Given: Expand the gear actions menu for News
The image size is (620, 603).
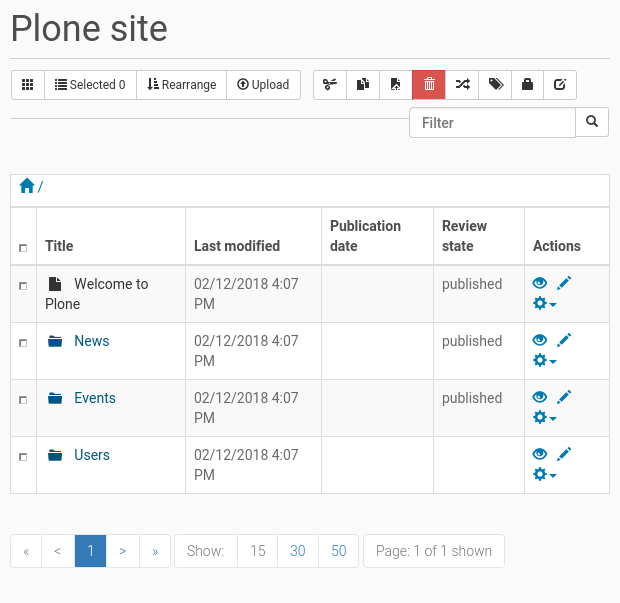Looking at the screenshot, I should point(544,361).
